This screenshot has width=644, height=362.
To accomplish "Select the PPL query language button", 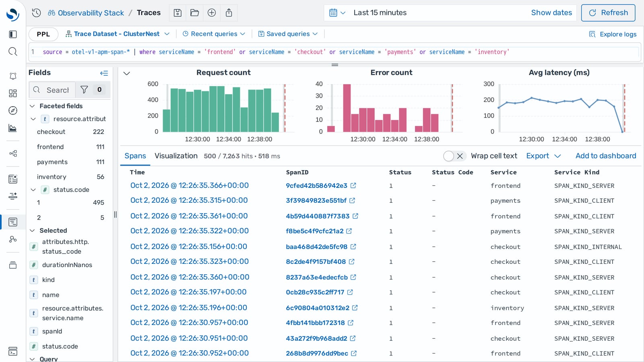I will point(43,34).
